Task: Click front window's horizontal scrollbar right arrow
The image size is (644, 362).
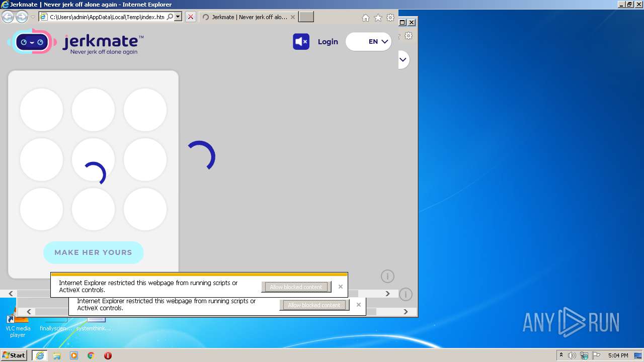Action: click(387, 294)
